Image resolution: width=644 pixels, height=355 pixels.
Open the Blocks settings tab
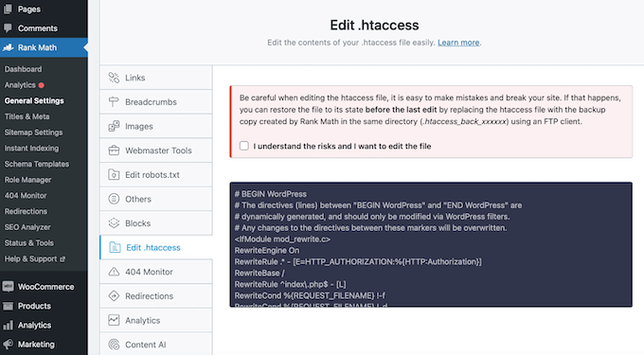point(155,222)
